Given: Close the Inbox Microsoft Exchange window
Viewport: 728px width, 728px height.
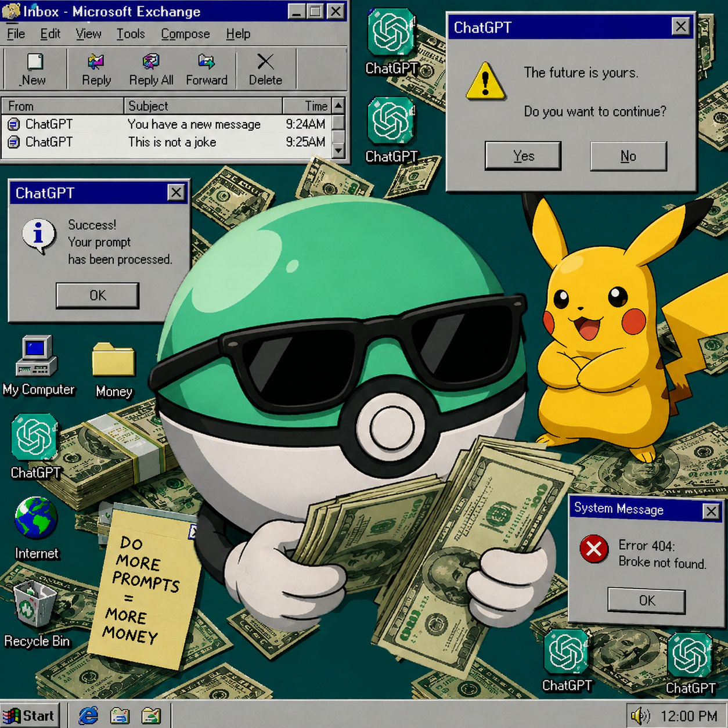Looking at the screenshot, I should coord(336,11).
